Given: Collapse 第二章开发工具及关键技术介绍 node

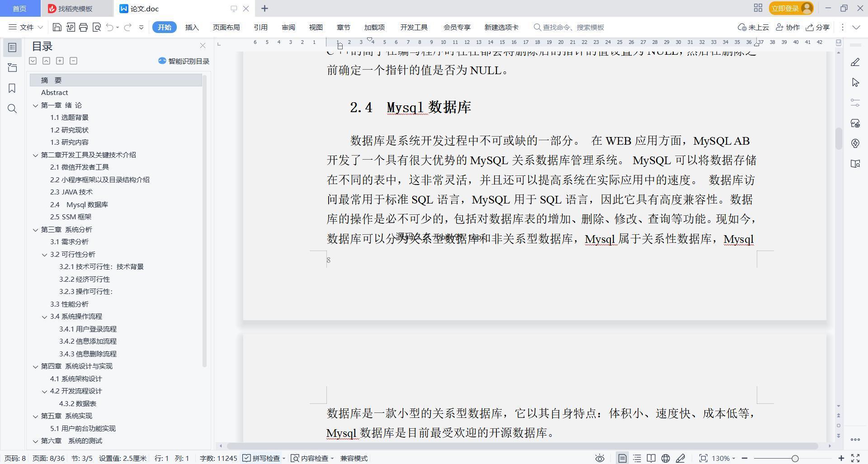Looking at the screenshot, I should click(35, 155).
